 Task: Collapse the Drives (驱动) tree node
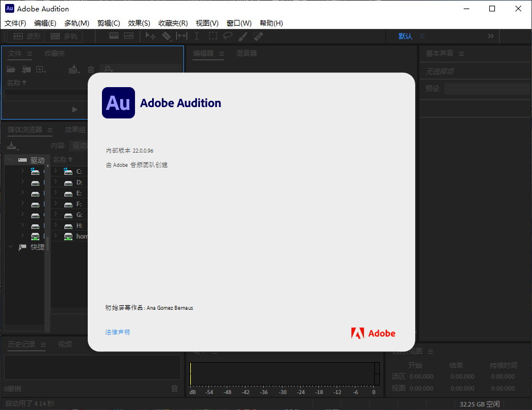coord(10,159)
